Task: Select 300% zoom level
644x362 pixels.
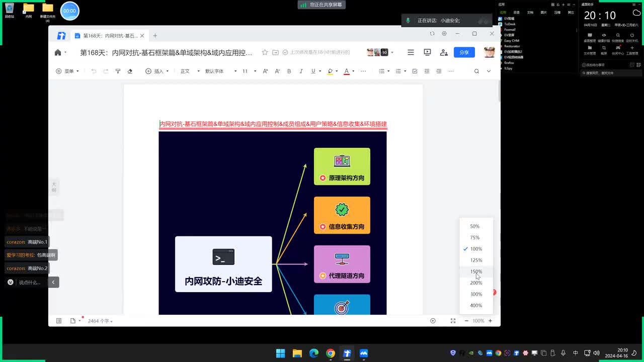Action: coord(476,294)
